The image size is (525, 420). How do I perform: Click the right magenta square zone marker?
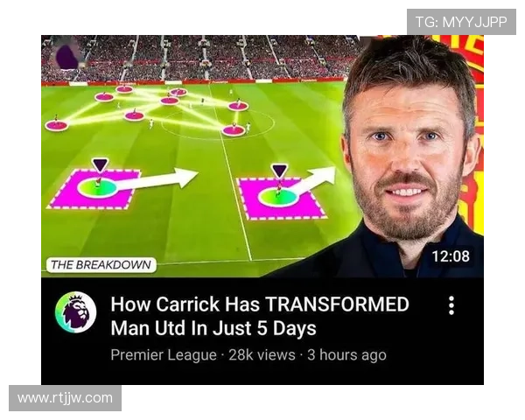(281, 199)
